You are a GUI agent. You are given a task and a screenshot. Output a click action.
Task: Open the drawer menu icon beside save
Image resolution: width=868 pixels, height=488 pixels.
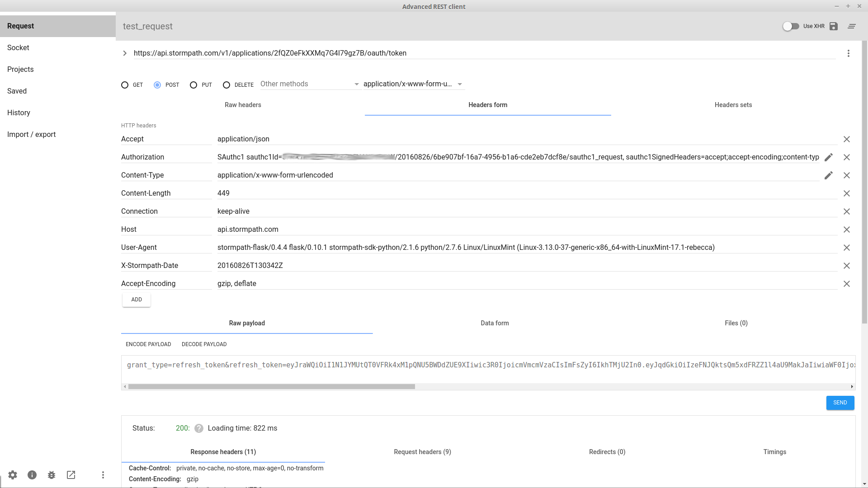tap(852, 26)
